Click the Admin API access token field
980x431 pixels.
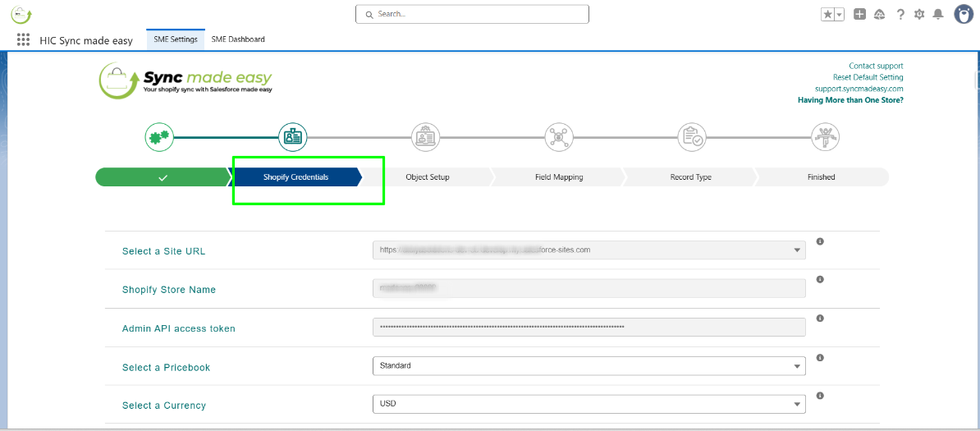(588, 328)
